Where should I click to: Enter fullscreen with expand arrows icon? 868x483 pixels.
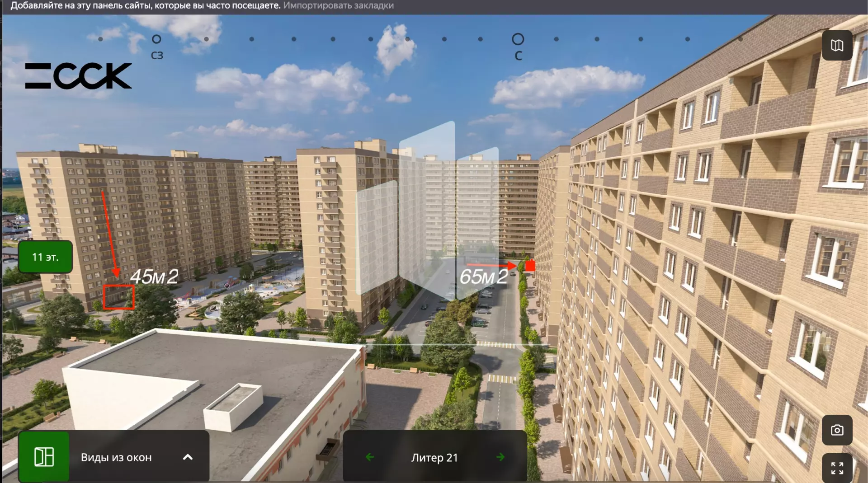click(837, 468)
